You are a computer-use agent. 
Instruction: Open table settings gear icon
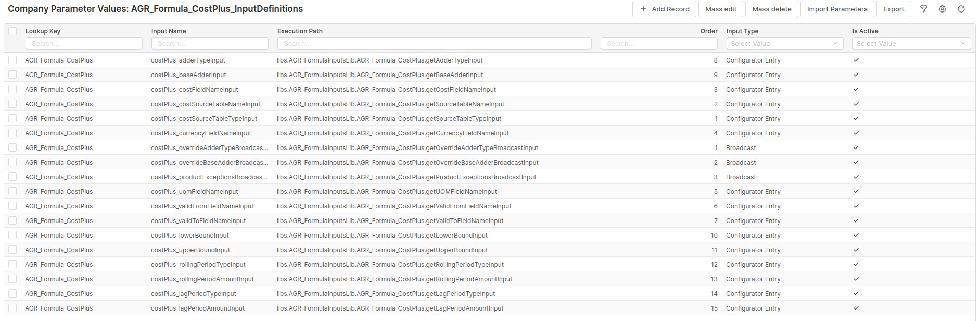pyautogui.click(x=943, y=9)
